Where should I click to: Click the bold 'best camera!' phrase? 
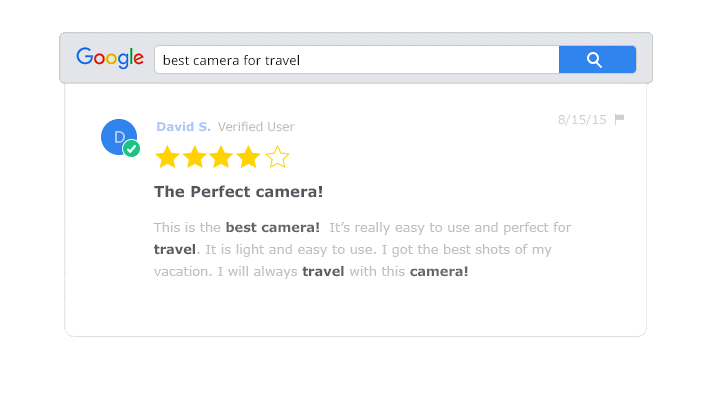(x=272, y=227)
